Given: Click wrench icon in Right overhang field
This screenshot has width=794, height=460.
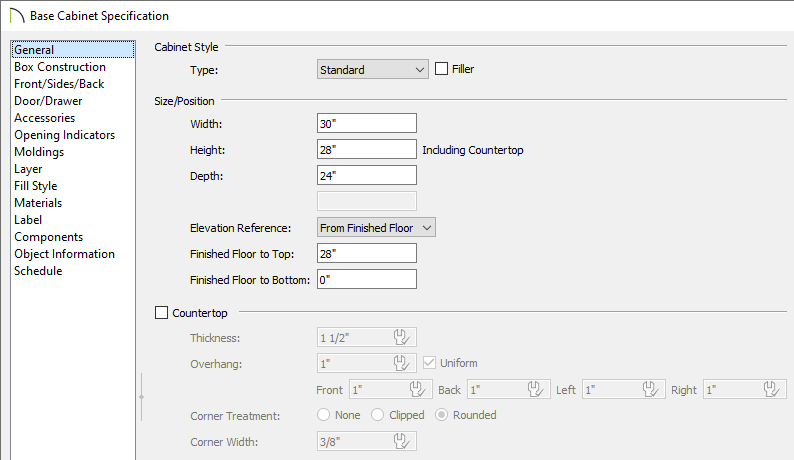Looking at the screenshot, I should click(771, 390).
